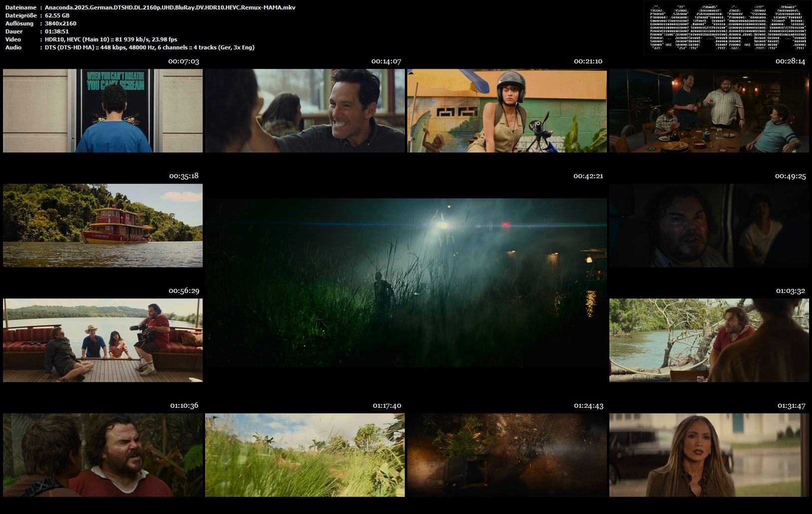Image resolution: width=812 pixels, height=514 pixels.
Task: Open the helmeted woman on motorbike thumbnail
Action: 507,111
